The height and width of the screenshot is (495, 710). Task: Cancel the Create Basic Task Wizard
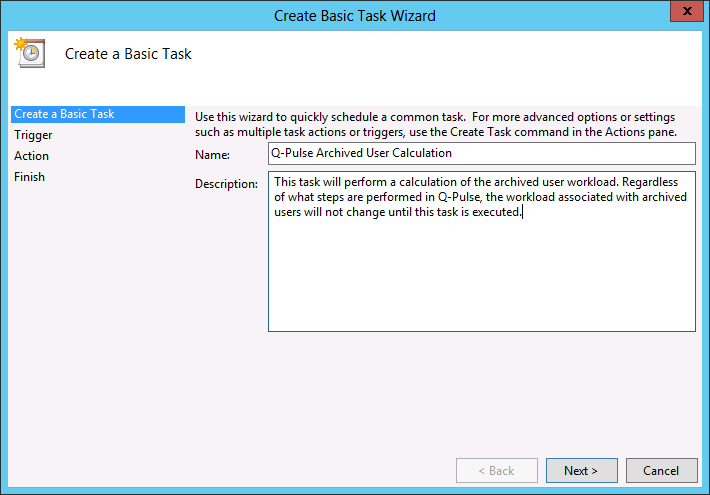pos(662,471)
